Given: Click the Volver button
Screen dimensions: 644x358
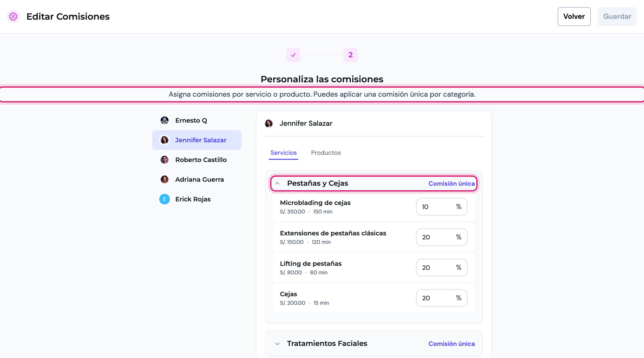Looking at the screenshot, I should [574, 17].
